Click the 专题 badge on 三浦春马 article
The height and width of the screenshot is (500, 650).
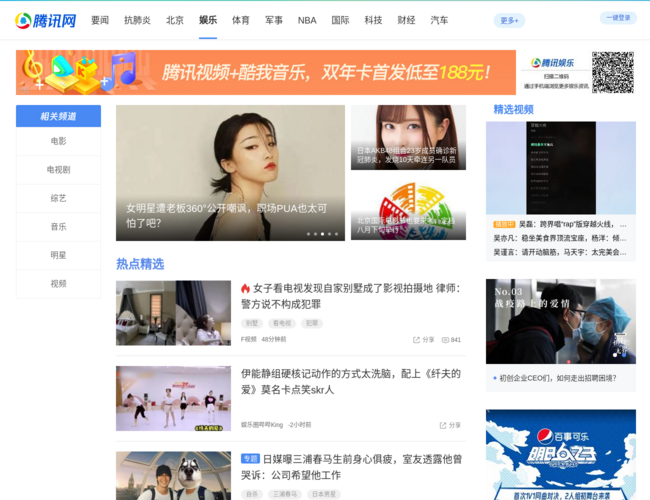pyautogui.click(x=250, y=459)
